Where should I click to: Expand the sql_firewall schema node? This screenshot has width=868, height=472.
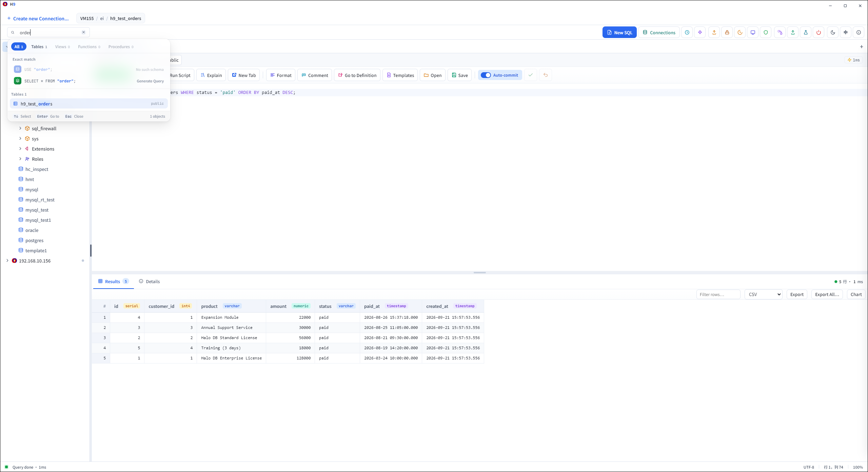tap(20, 128)
